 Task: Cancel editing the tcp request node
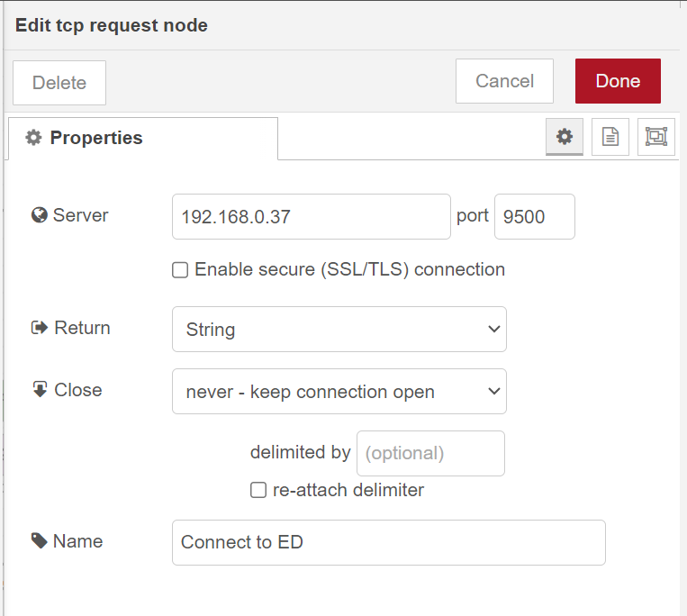[504, 81]
